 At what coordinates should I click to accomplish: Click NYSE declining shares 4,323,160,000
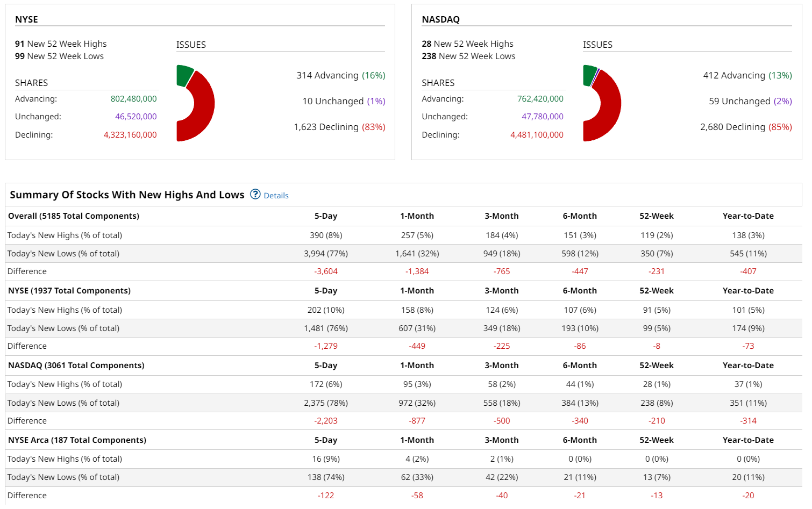(130, 135)
